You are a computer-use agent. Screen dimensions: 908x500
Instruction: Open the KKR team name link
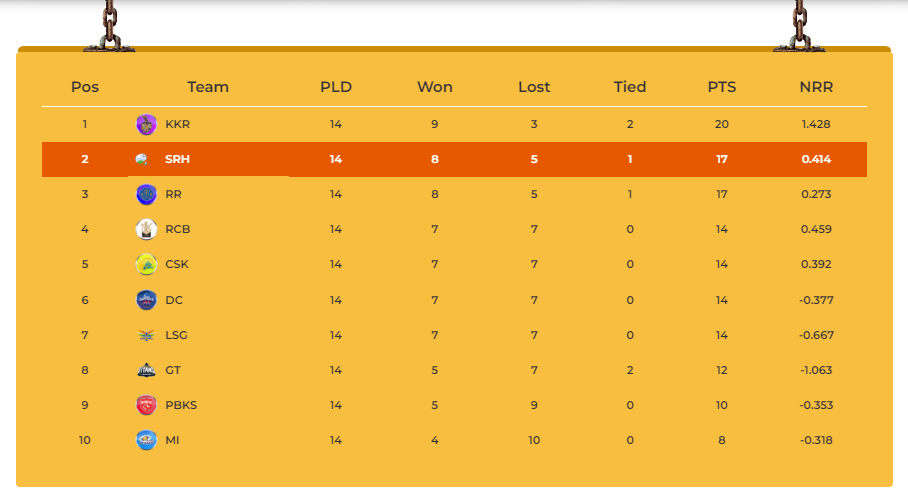177,124
